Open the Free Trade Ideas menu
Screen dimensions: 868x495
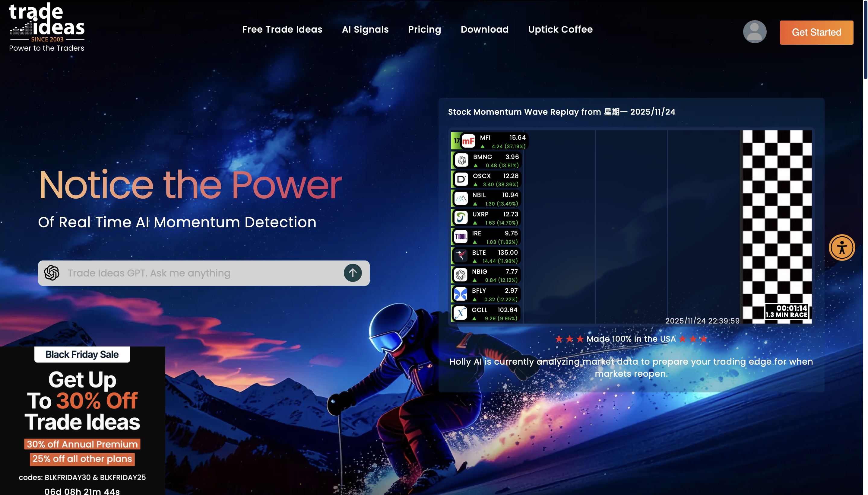(x=282, y=30)
